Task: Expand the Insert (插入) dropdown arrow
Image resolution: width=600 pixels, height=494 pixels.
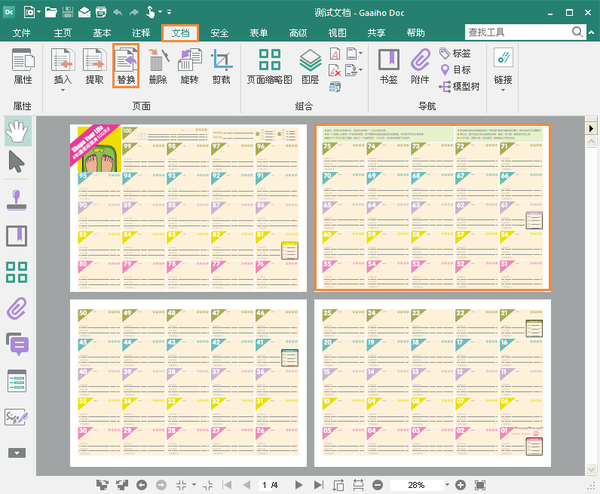Action: (63, 90)
